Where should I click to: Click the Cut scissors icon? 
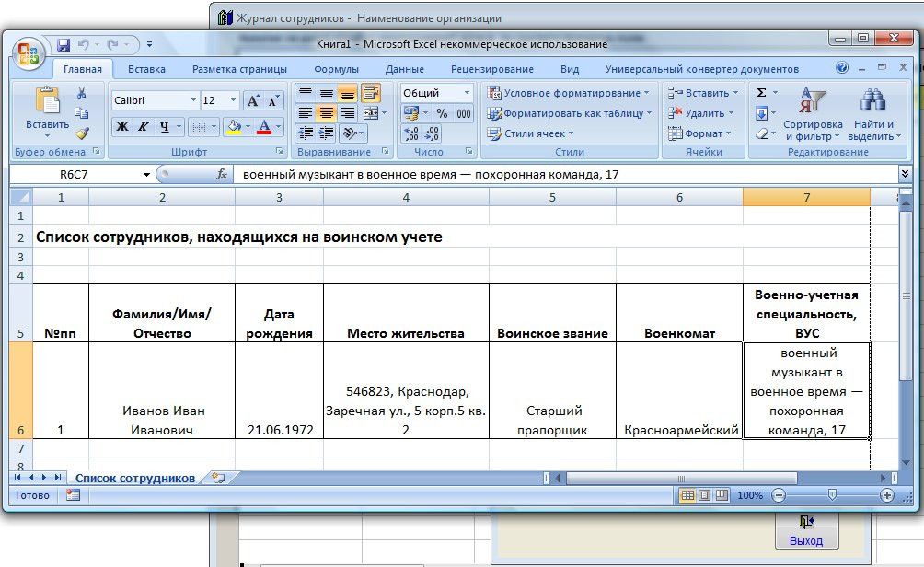[81, 93]
